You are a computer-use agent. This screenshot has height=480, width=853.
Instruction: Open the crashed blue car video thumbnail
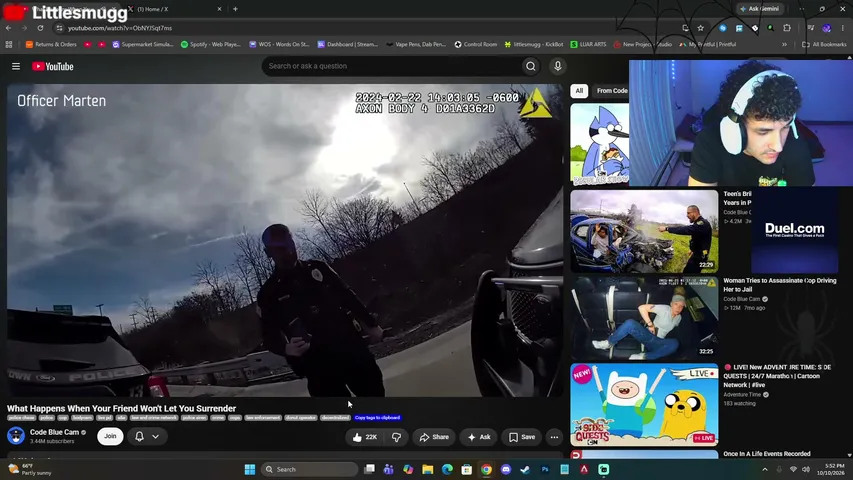click(644, 231)
